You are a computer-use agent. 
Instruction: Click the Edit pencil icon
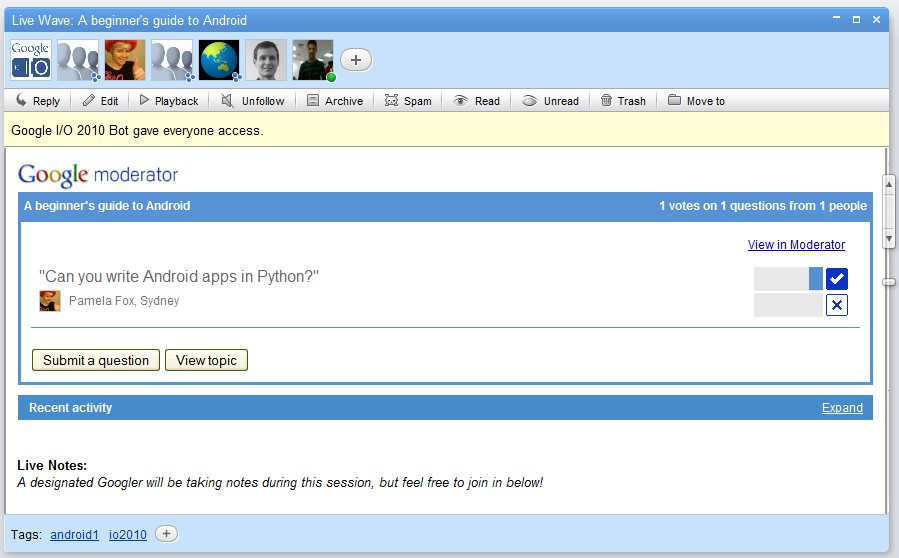tap(89, 101)
